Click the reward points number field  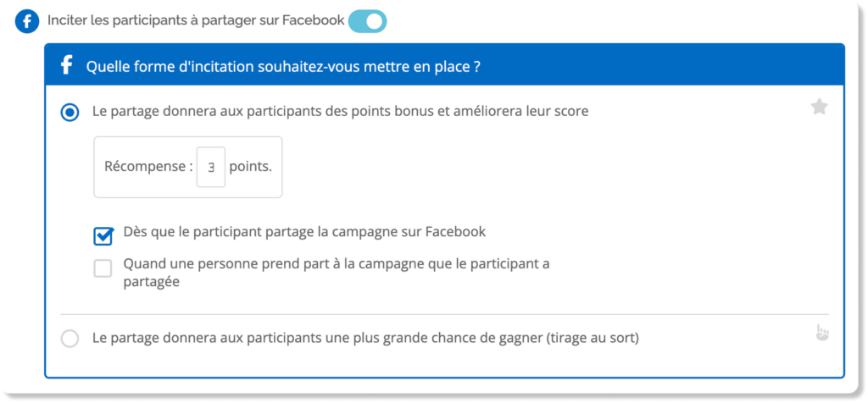click(211, 167)
